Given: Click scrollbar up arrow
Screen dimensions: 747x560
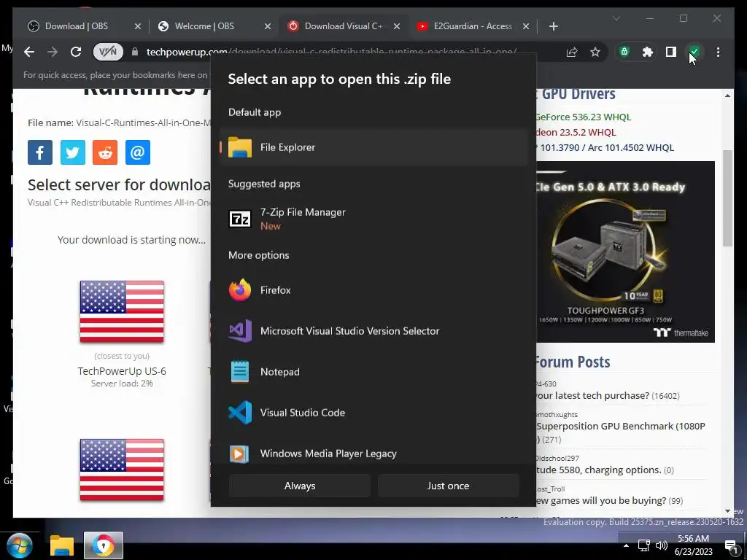Looking at the screenshot, I should pyautogui.click(x=727, y=96).
